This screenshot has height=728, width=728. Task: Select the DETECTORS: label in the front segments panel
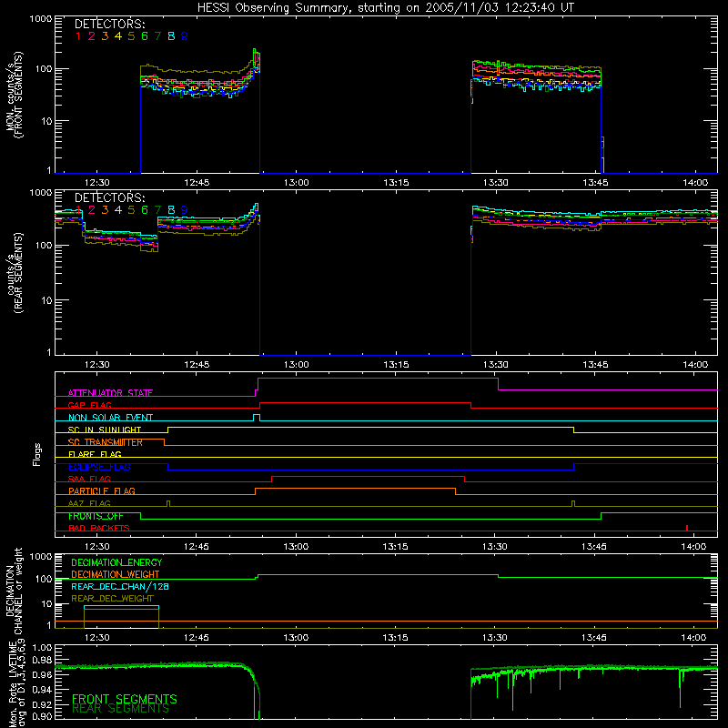coord(109,25)
